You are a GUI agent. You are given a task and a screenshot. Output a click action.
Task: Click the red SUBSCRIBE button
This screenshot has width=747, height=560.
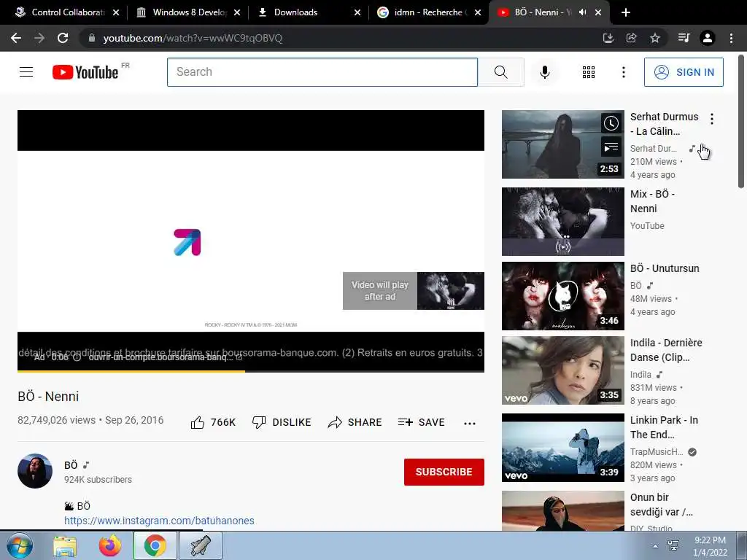click(x=444, y=472)
